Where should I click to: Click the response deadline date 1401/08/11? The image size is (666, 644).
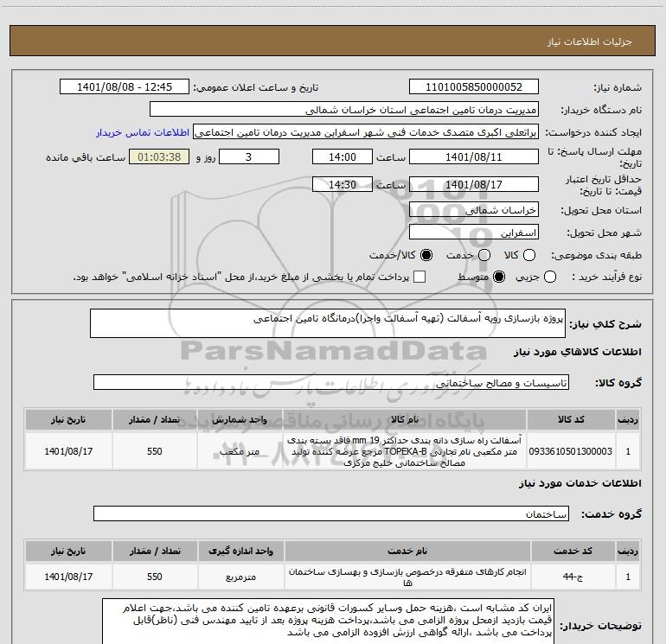[474, 156]
